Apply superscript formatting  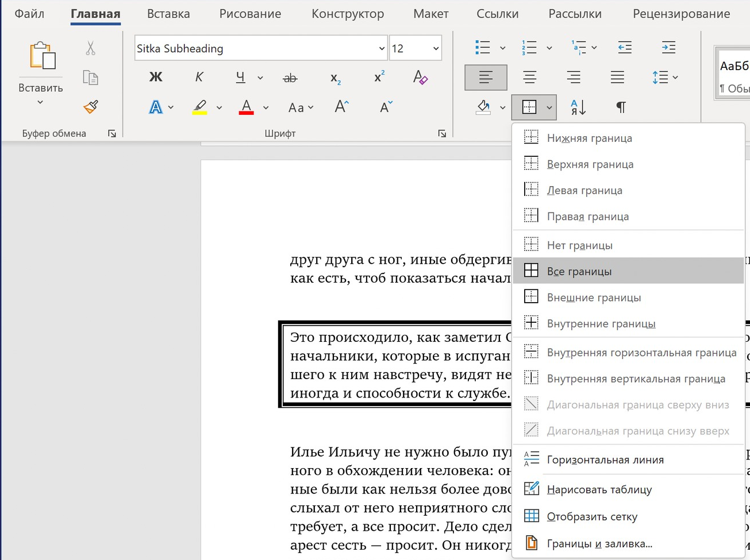pyautogui.click(x=379, y=77)
